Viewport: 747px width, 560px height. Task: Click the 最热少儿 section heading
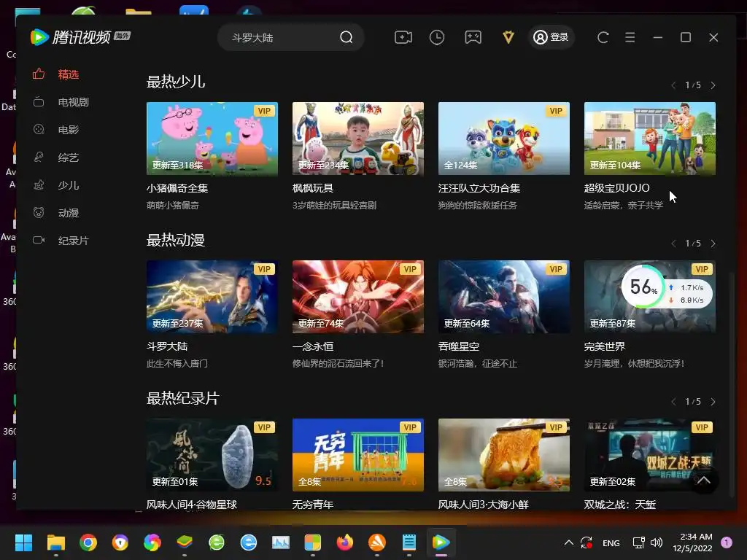[176, 82]
